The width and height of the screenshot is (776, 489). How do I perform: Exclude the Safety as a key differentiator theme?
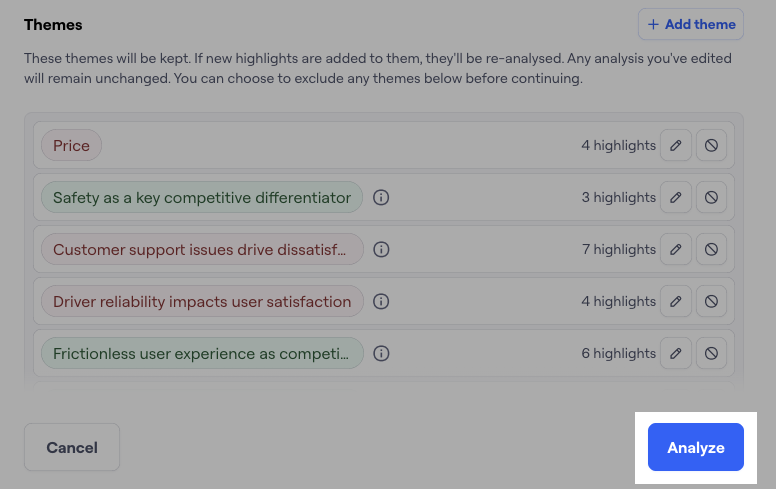point(711,198)
